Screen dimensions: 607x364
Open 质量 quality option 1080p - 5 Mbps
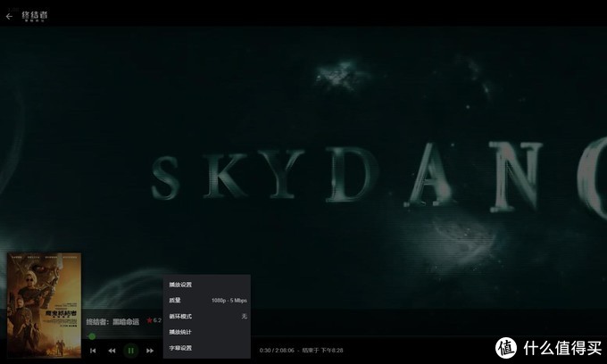(207, 300)
